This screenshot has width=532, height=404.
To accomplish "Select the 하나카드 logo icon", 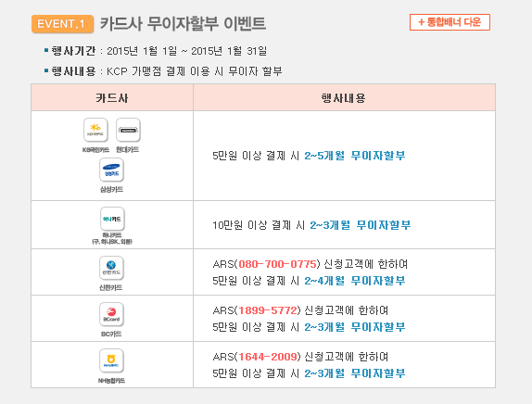I will point(112,219).
